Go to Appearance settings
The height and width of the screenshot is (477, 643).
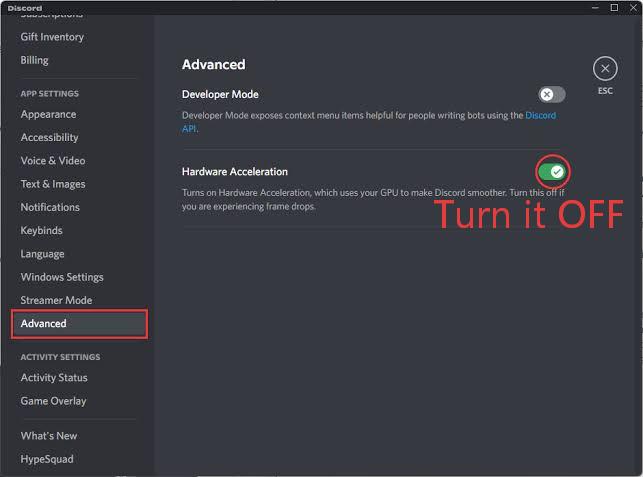48,114
